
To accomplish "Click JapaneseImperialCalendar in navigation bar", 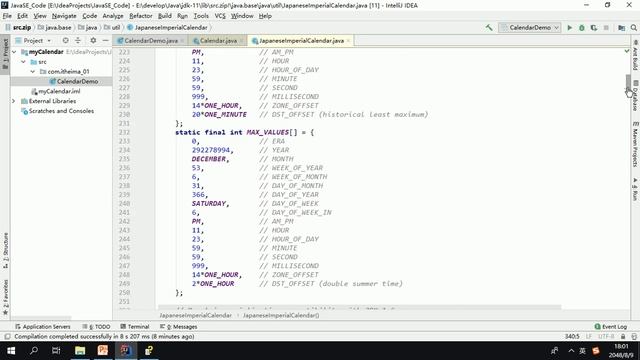I will coord(167,27).
